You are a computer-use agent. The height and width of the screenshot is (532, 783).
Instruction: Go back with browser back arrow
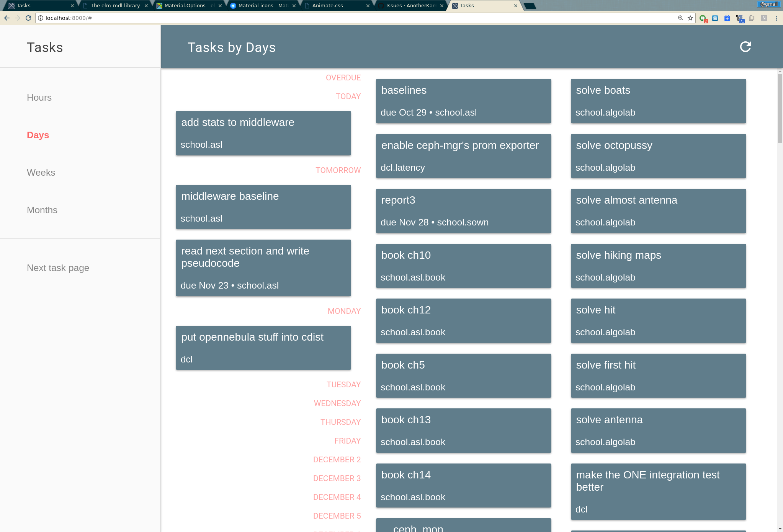[7, 18]
